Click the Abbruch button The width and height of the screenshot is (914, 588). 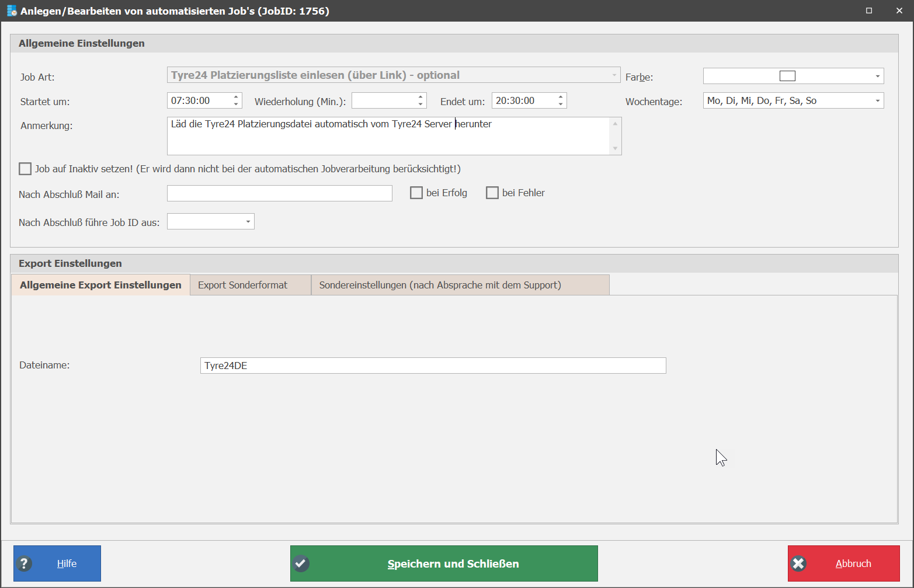(x=844, y=563)
